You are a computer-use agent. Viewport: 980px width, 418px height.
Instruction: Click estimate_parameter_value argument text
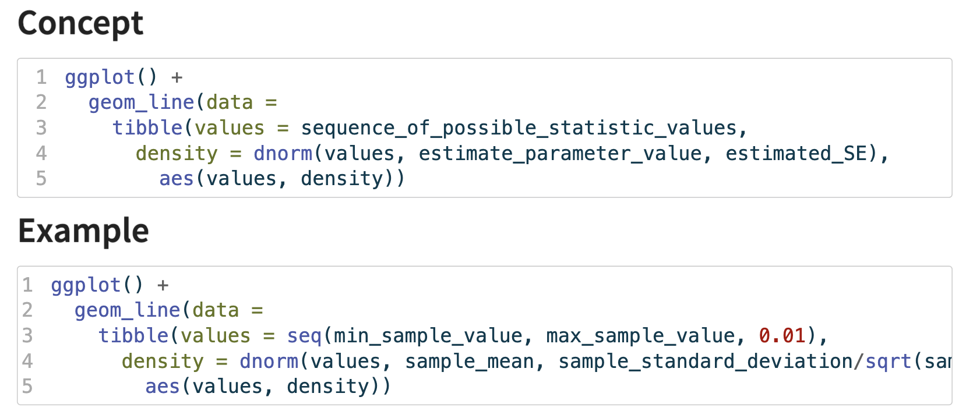click(x=560, y=154)
